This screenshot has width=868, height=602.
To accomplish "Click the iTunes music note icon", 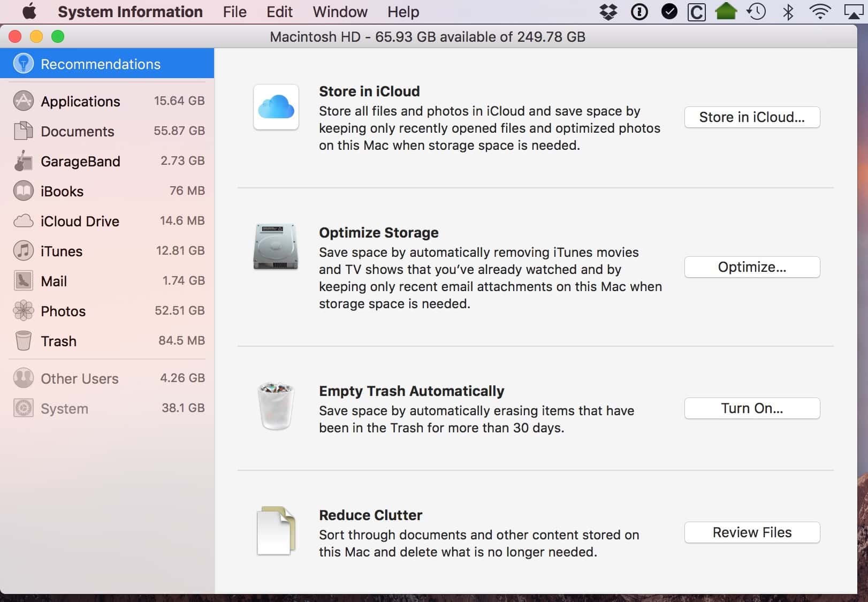I will 23,250.
